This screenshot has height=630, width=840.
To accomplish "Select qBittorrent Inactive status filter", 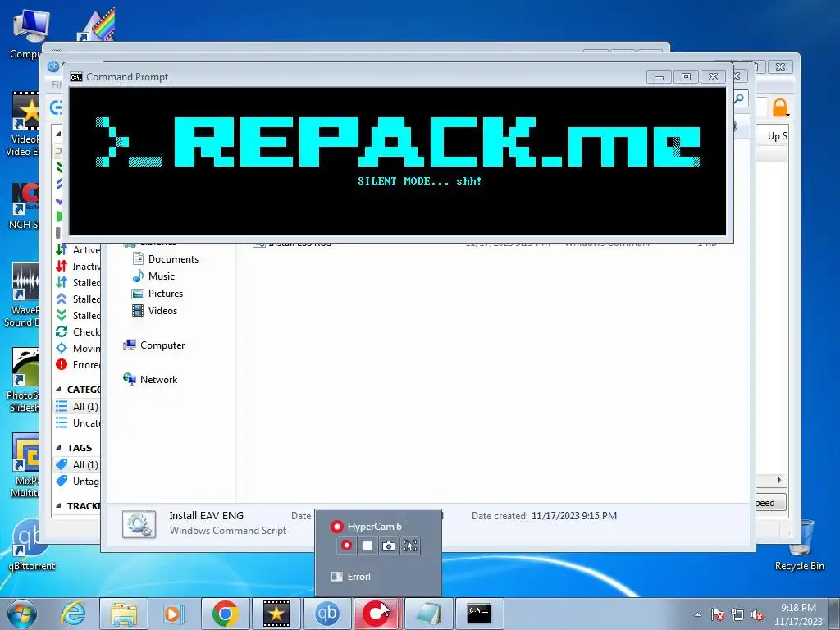I will click(78, 267).
